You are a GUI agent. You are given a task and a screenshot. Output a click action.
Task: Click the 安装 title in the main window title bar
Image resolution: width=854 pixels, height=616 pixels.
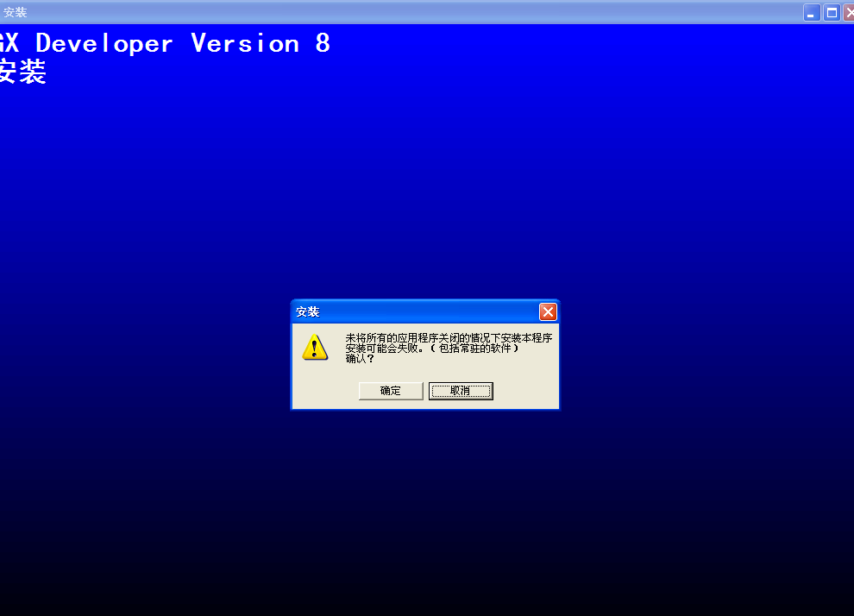(x=16, y=13)
